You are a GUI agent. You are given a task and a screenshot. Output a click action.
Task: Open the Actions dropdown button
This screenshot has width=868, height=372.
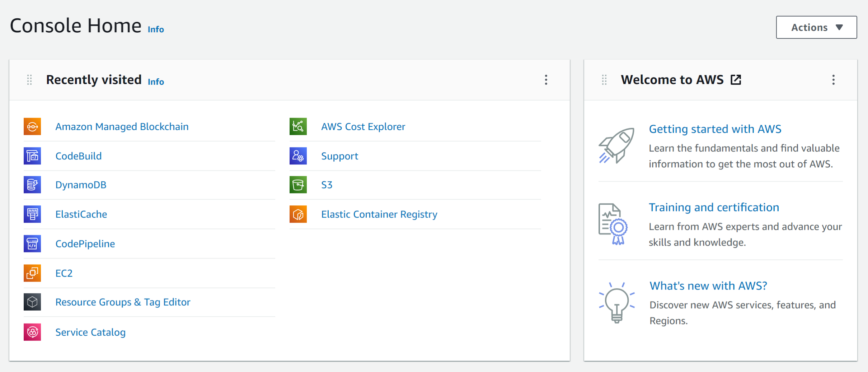816,27
